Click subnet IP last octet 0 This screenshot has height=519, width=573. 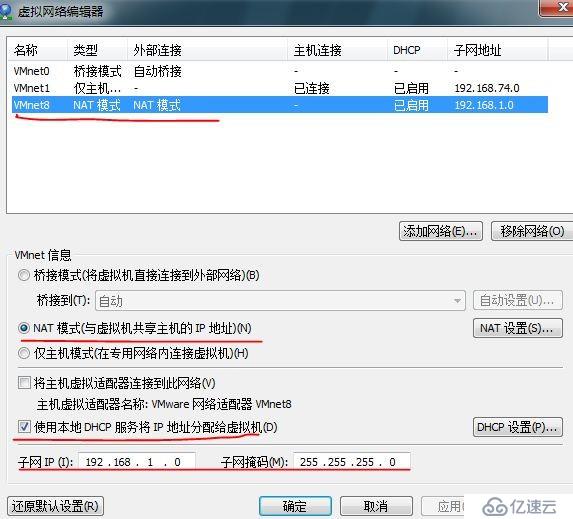178,462
